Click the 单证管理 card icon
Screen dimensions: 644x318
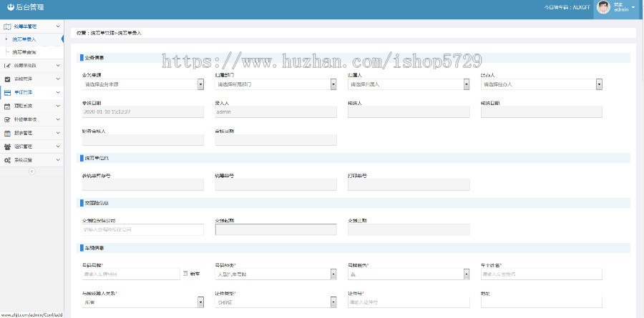[x=7, y=92]
